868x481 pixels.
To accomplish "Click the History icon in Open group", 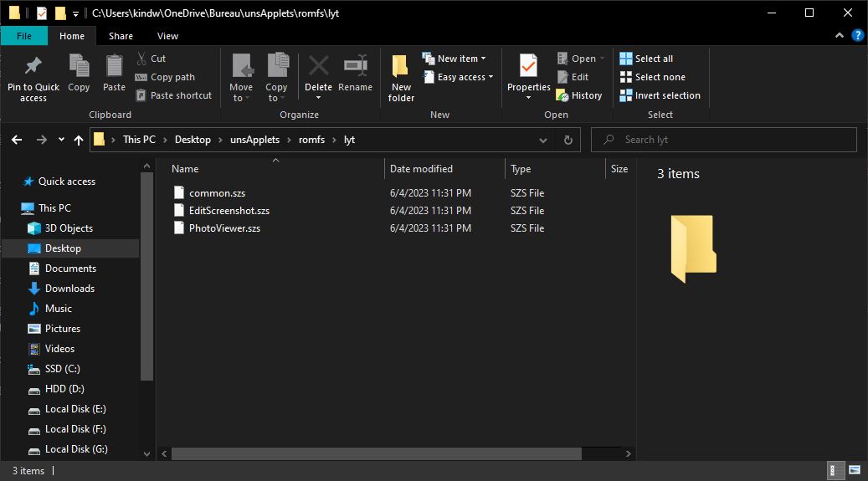I will (562, 95).
